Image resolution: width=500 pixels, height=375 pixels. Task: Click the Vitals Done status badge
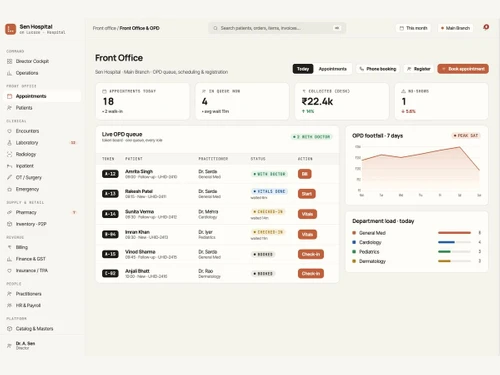coord(269,191)
